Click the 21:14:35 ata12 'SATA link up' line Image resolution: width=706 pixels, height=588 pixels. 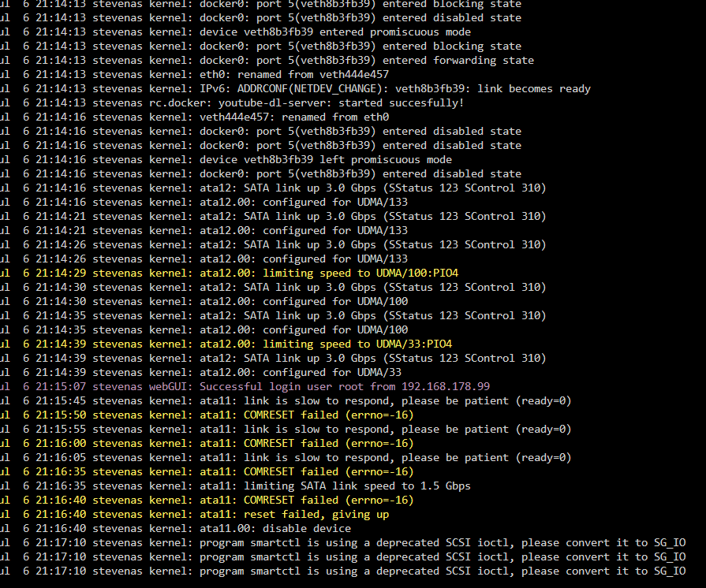coord(273,315)
